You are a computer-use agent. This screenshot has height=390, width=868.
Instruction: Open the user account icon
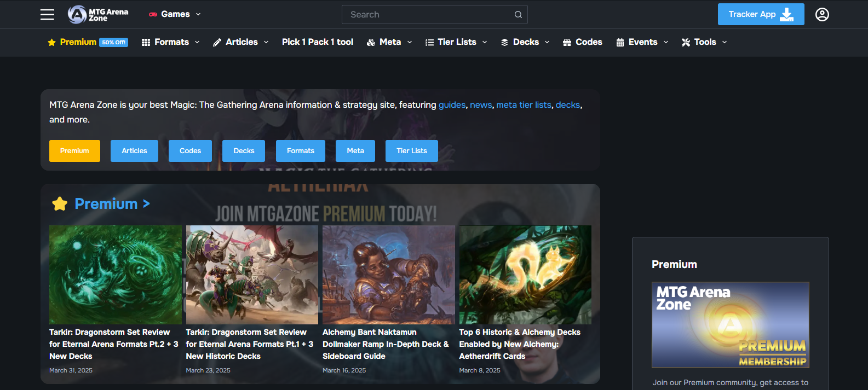click(822, 14)
